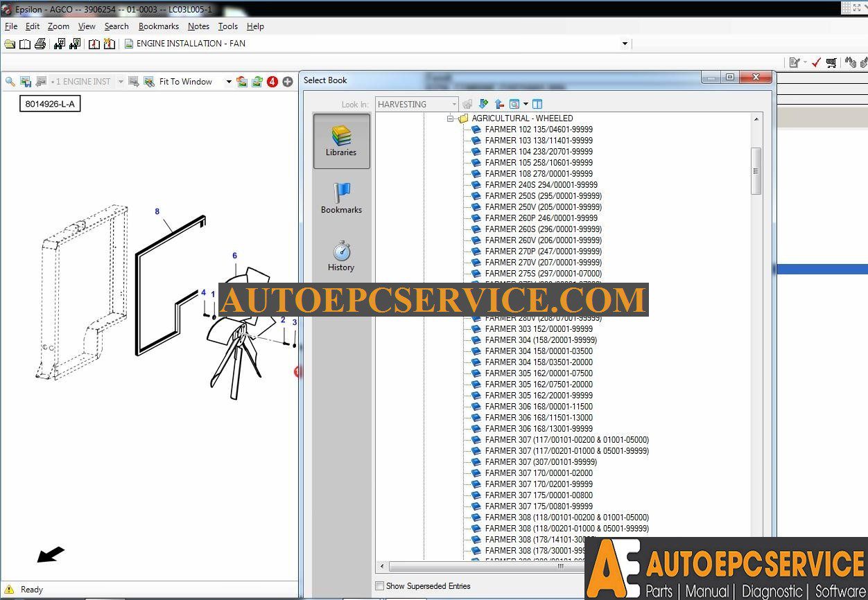This screenshot has height=600, width=868.
Task: Click the gray plus circle icon
Action: pyautogui.click(x=288, y=82)
